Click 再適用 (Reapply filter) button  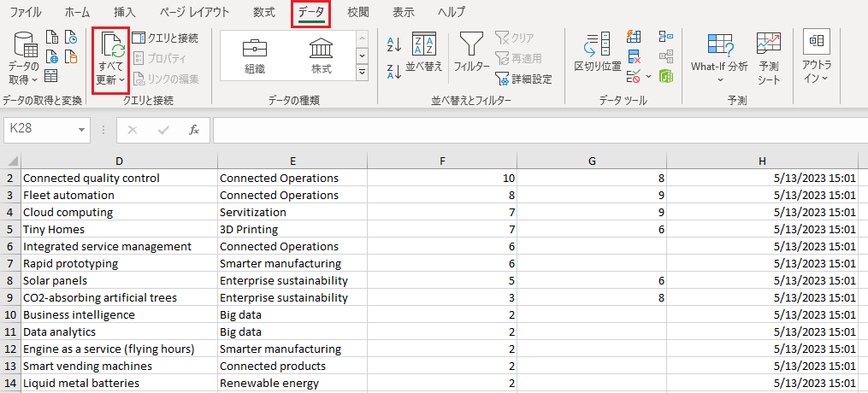pos(518,59)
